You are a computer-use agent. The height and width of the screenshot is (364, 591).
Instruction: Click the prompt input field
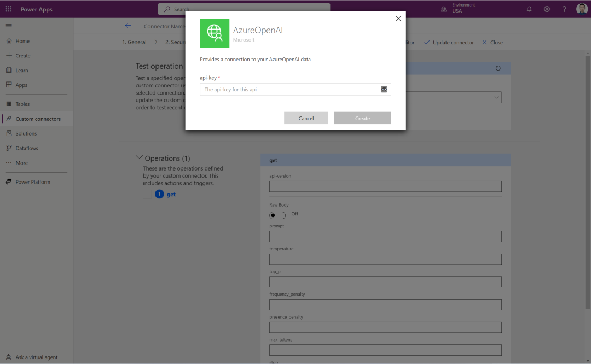click(x=385, y=237)
